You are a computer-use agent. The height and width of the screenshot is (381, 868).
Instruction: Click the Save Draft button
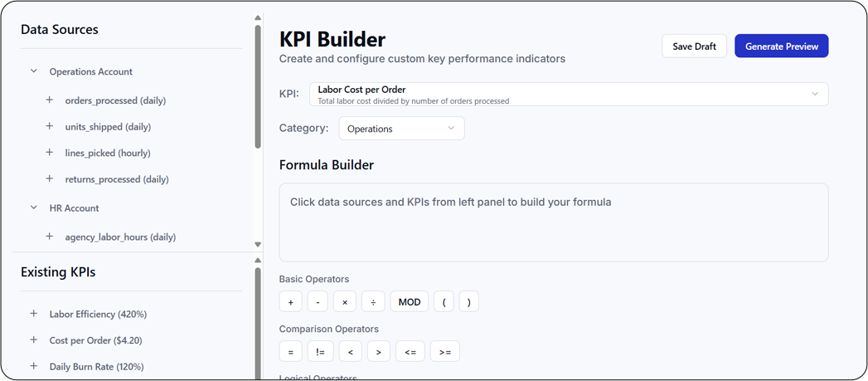click(x=694, y=46)
